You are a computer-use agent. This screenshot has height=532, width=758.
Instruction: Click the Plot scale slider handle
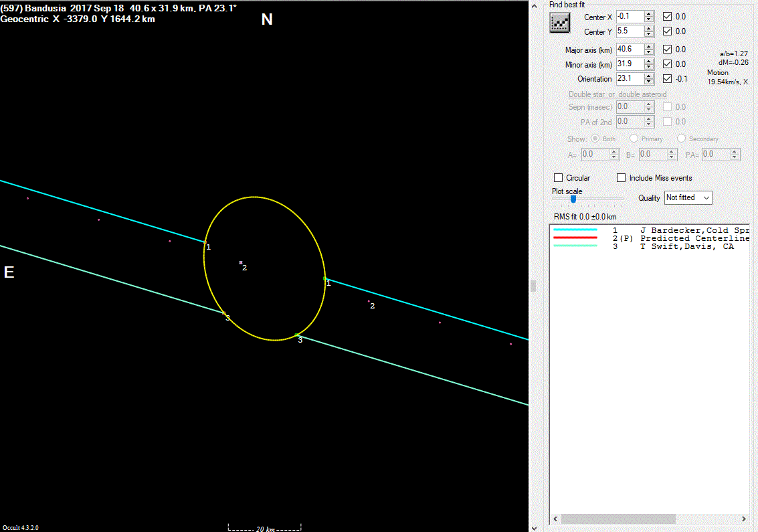(573, 199)
